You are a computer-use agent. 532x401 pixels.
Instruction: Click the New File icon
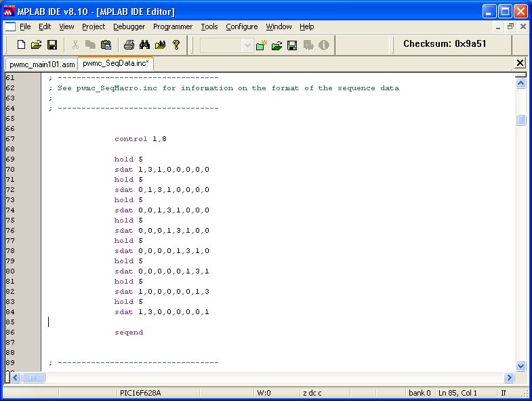tap(21, 45)
